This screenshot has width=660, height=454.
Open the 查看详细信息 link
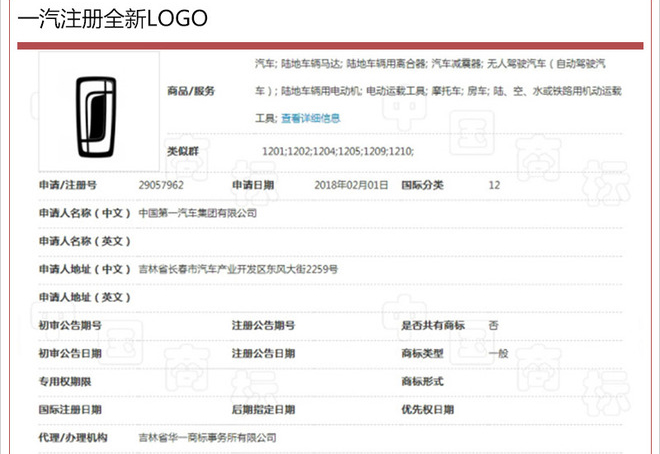(311, 118)
